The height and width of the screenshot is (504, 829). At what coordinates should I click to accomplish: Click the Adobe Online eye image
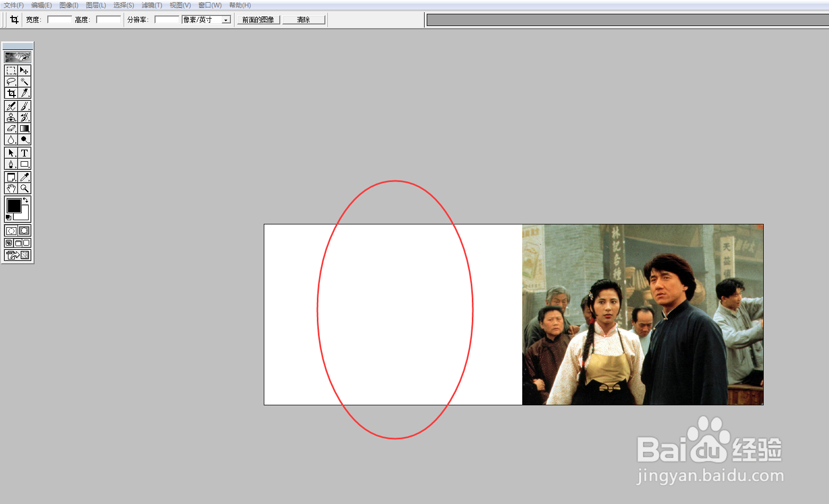(18, 57)
